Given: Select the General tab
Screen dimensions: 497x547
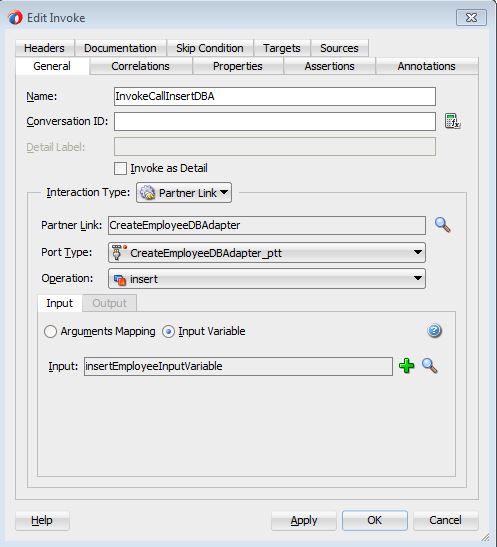Looking at the screenshot, I should coord(52,66).
